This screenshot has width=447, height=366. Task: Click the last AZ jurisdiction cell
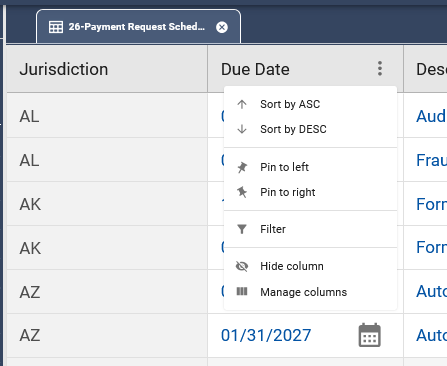(107, 335)
